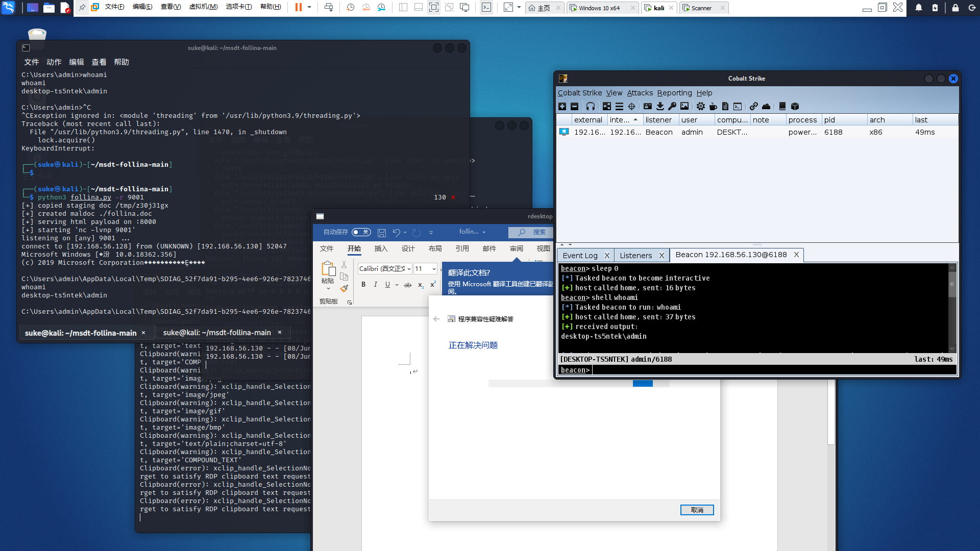Viewport: 980px width, 551px height.
Task: Expand paste options arrow below 粘贴
Action: coord(328,289)
